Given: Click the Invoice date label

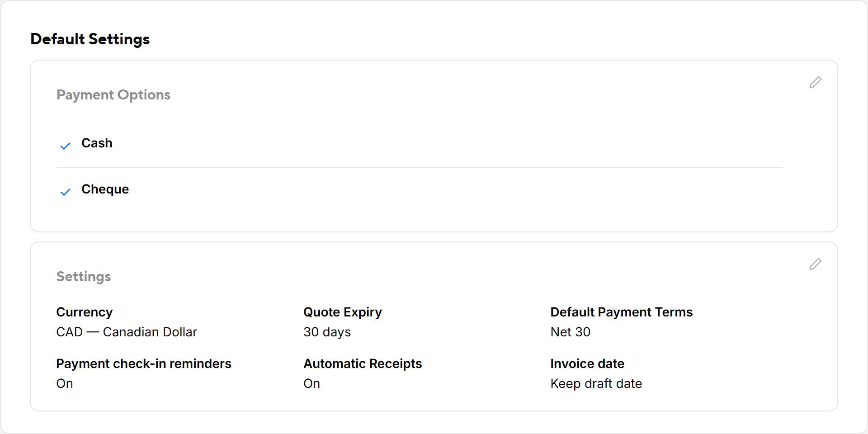Looking at the screenshot, I should coord(587,363).
